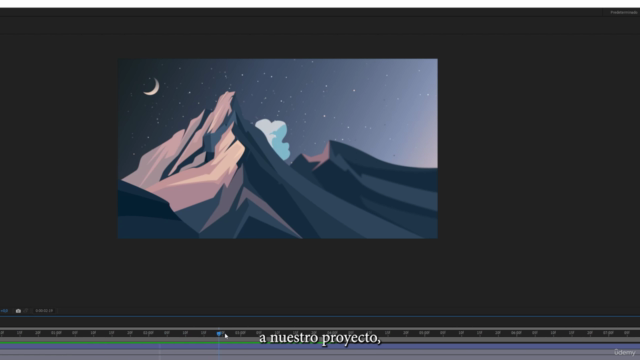
Task: Click the blue exposure value at the viewer's bottom-left
Action: pos(4,311)
